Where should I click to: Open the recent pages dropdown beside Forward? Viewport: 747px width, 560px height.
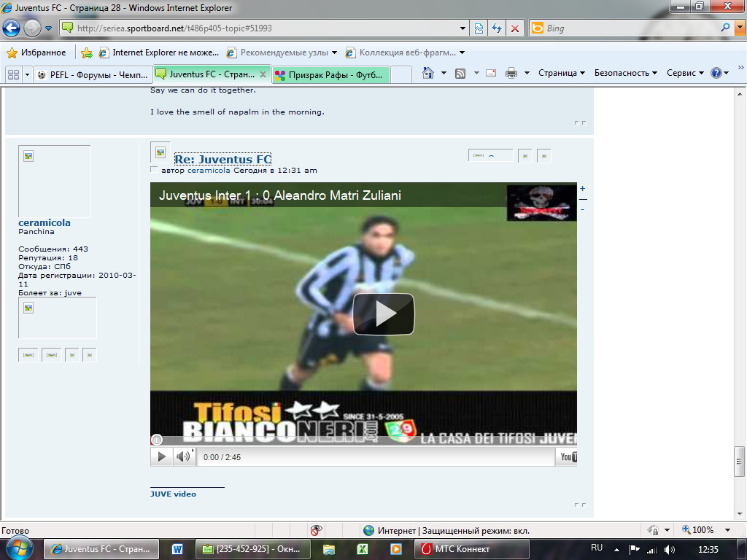[x=48, y=28]
